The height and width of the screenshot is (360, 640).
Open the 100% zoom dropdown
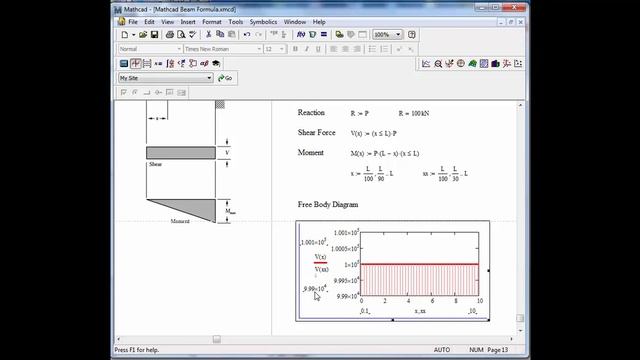click(398, 35)
